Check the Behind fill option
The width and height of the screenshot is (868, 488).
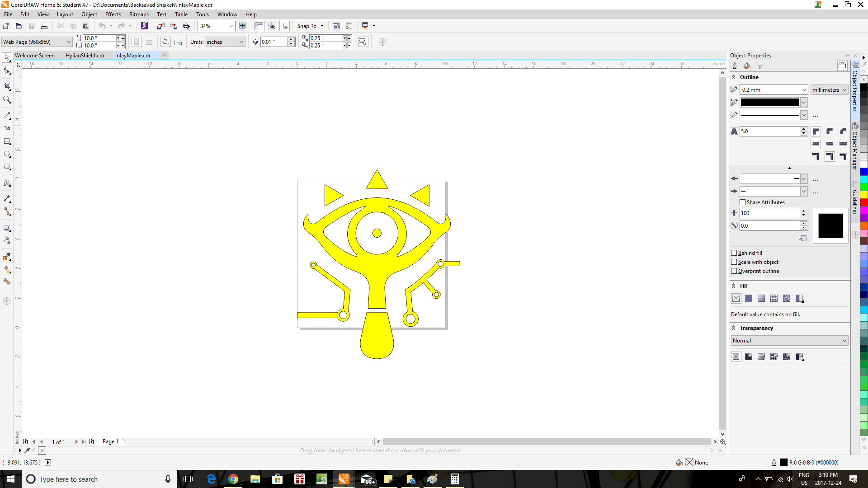734,253
